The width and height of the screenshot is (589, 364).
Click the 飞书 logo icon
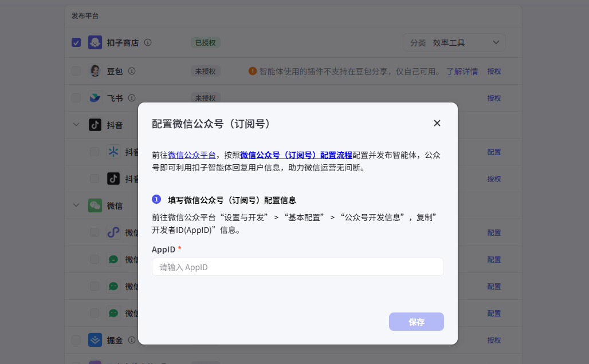[95, 98]
